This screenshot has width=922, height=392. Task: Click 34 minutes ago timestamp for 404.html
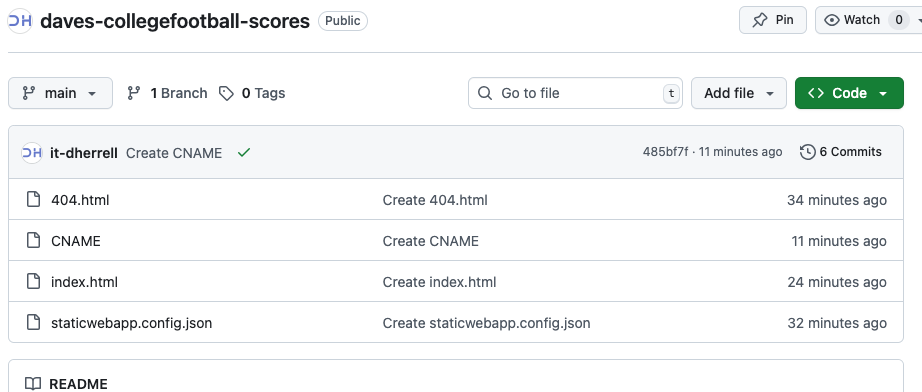pos(837,200)
